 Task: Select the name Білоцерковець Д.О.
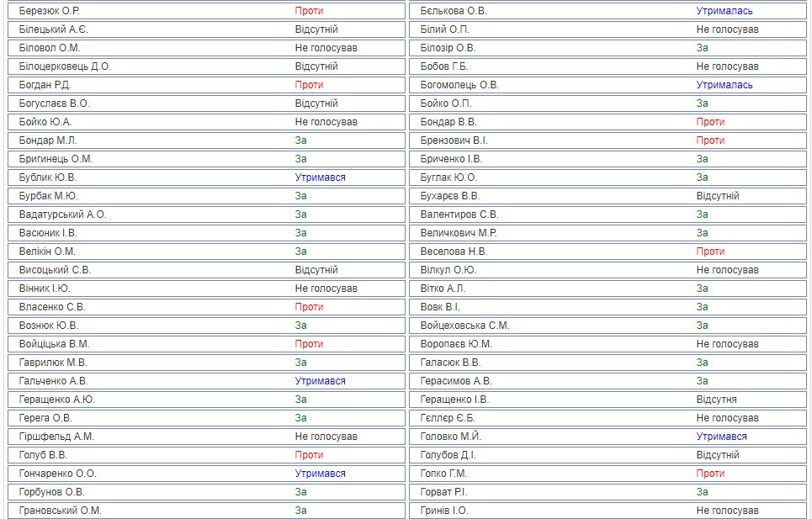point(65,66)
